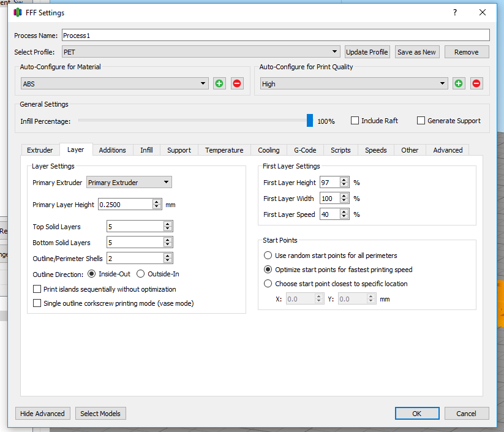This screenshot has height=432, width=504.
Task: Click the start point Y coordinate field
Action: click(x=353, y=299)
